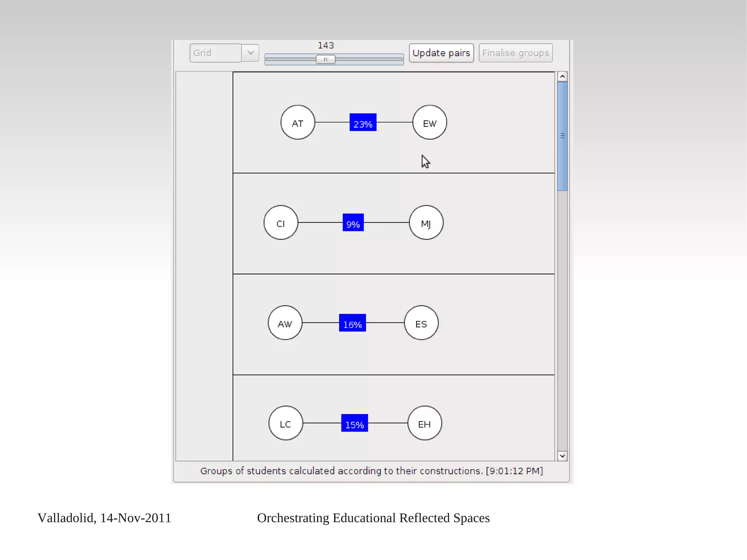
Task: Click the scrollbar down arrow
Action: [562, 456]
